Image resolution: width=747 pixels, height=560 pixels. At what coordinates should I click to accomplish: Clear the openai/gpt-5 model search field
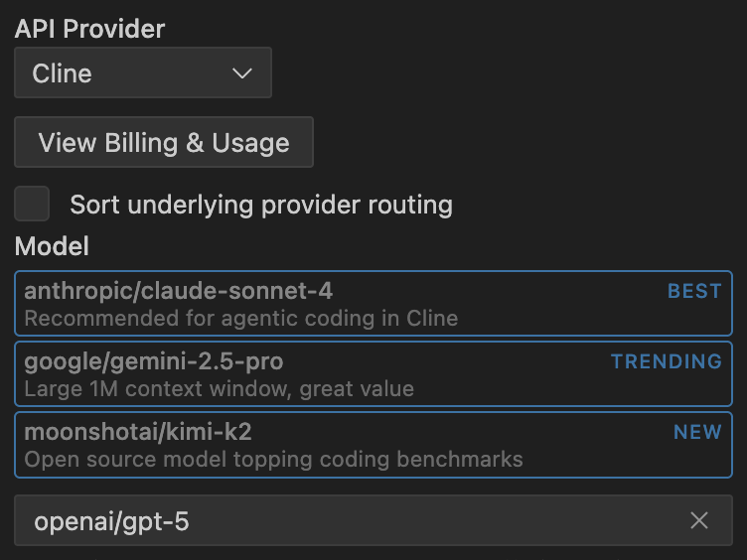click(699, 520)
